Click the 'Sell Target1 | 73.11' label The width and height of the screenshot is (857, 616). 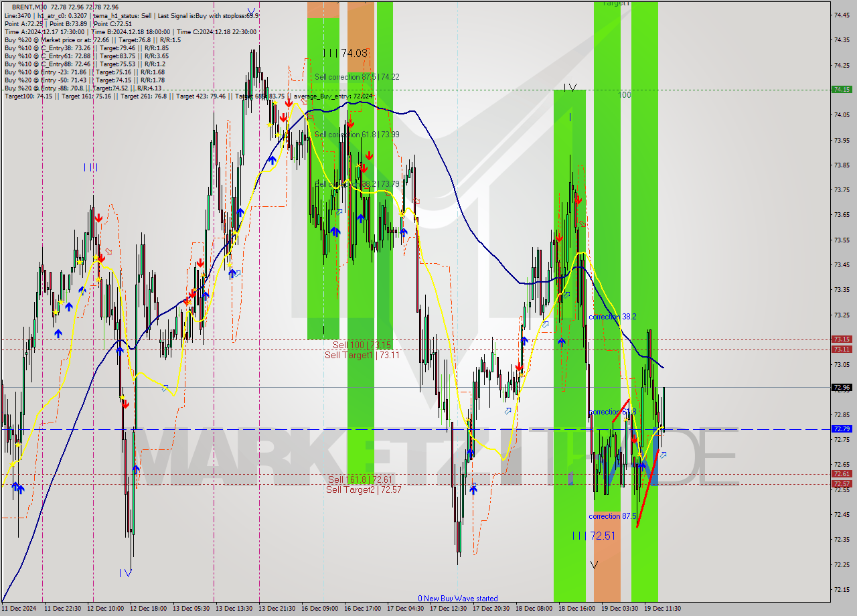click(362, 355)
